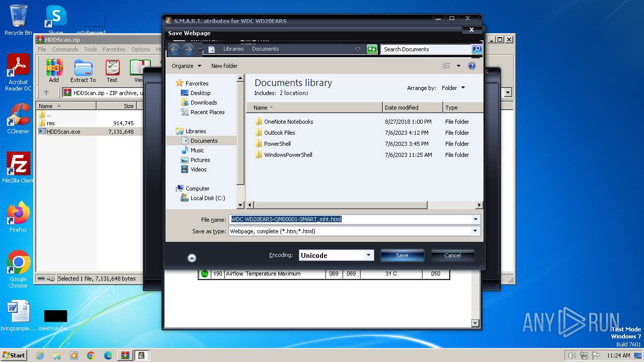Click the New folder button
The width and height of the screenshot is (644, 362).
[224, 66]
